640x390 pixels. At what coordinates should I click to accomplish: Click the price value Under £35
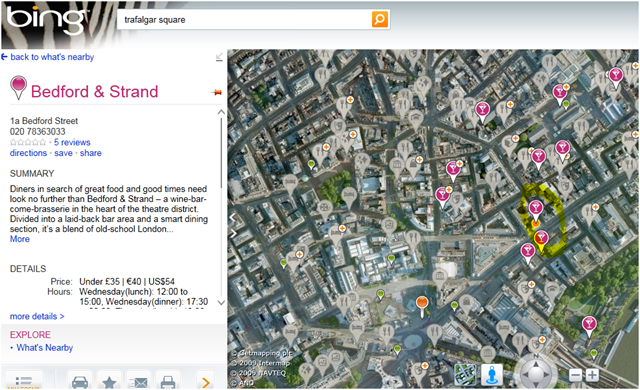pyautogui.click(x=100, y=281)
